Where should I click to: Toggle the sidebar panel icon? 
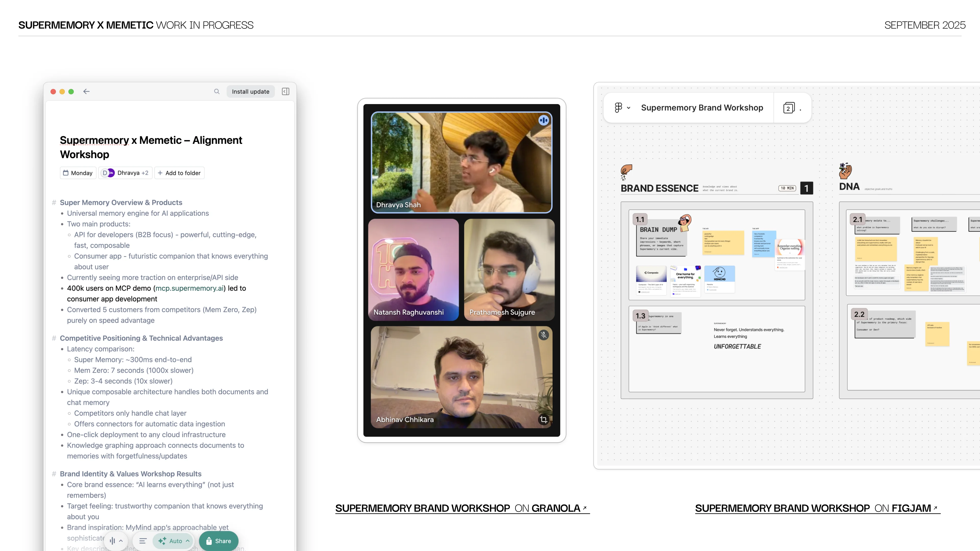(x=285, y=91)
